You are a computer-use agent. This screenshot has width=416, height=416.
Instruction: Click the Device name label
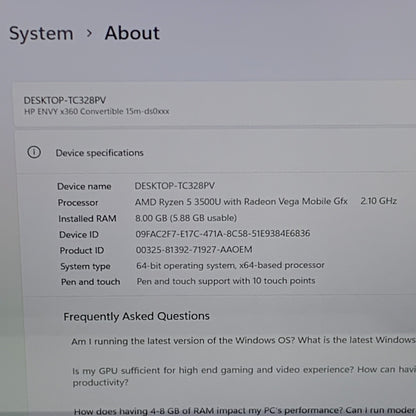84,186
